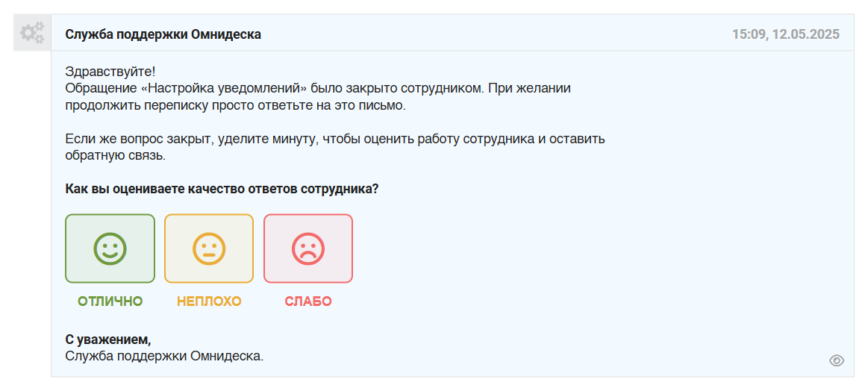Click the С уважением closing line
The height and width of the screenshot is (391, 868).
coord(108,340)
